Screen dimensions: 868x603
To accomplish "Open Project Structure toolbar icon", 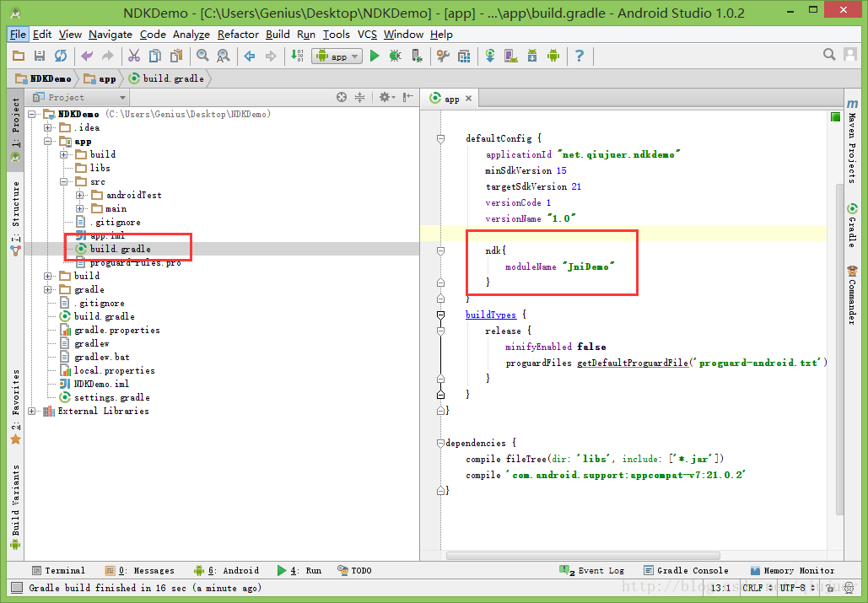I will (464, 56).
